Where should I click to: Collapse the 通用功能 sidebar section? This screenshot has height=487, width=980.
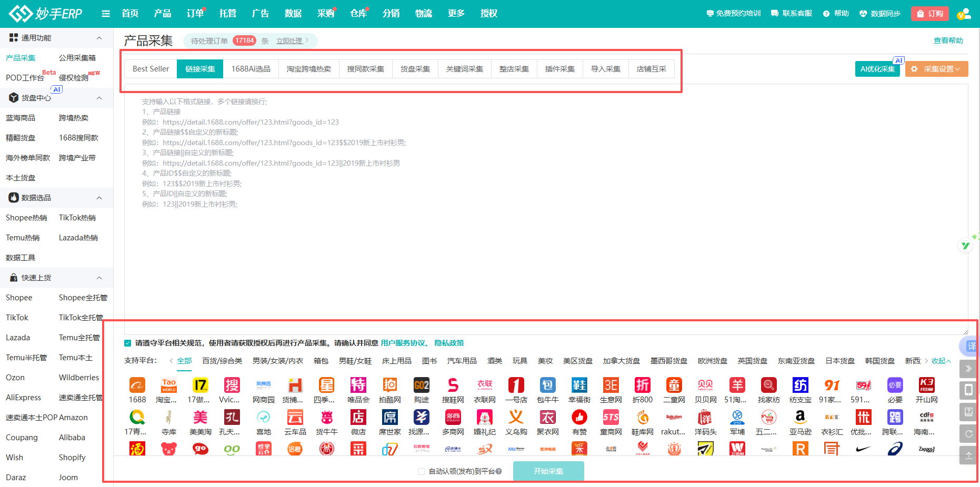[x=99, y=38]
